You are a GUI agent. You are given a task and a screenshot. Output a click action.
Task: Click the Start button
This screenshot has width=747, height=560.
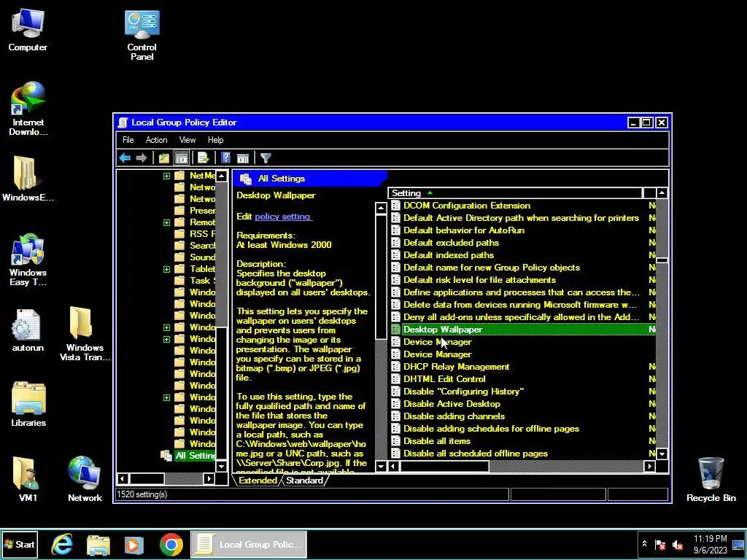pos(20,544)
